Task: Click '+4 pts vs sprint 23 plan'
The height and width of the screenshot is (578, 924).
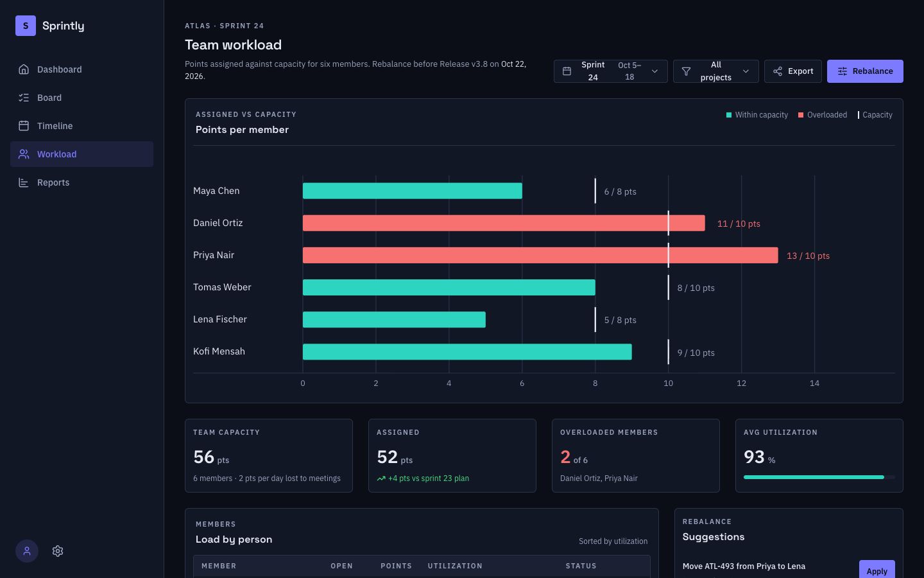Action: coord(429,478)
